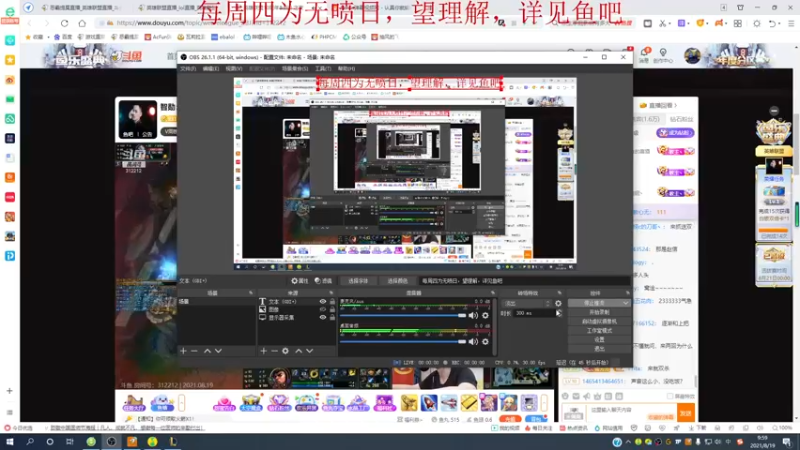This screenshot has height=450, width=800.
Task: Open scene transition properties gear
Action: click(558, 303)
